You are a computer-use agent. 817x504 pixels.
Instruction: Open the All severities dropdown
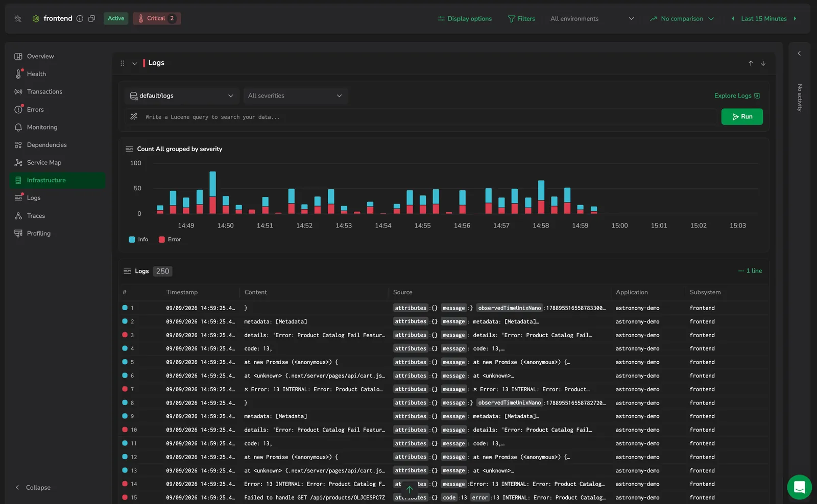(296, 96)
